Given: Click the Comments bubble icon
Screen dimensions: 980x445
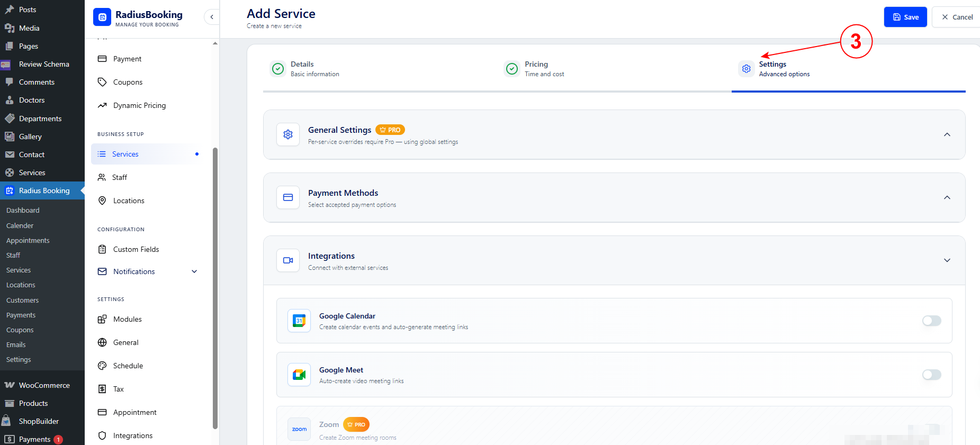Looking at the screenshot, I should tap(10, 82).
